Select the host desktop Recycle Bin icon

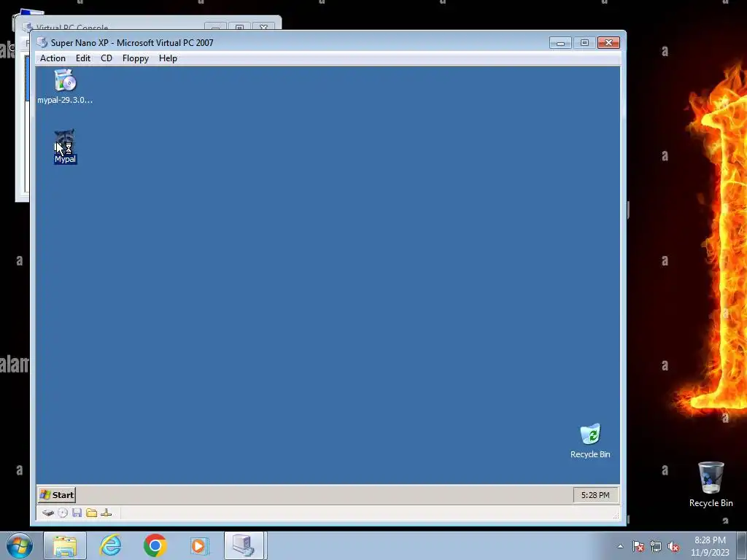[x=711, y=484]
